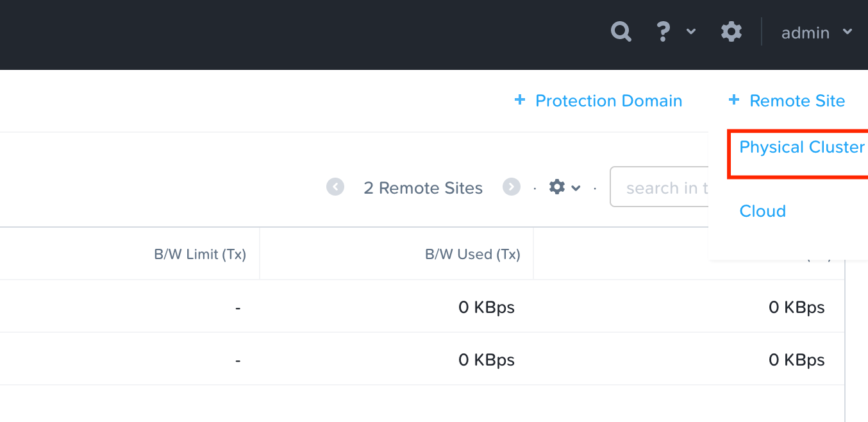Click the plus icon beside Protection Domain

520,100
